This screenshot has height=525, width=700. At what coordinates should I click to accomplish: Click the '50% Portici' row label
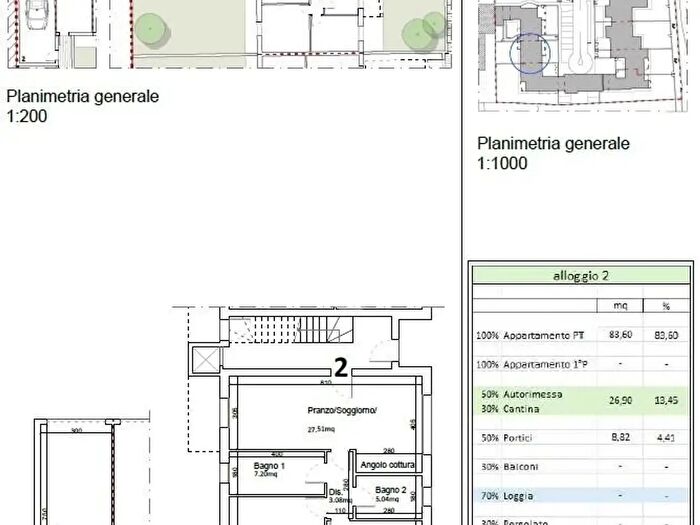pyautogui.click(x=507, y=438)
